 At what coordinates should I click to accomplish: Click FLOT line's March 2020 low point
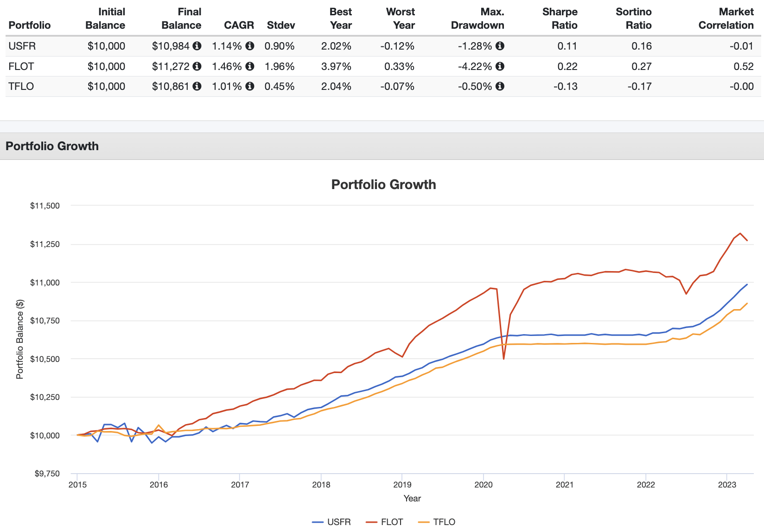[x=503, y=359]
